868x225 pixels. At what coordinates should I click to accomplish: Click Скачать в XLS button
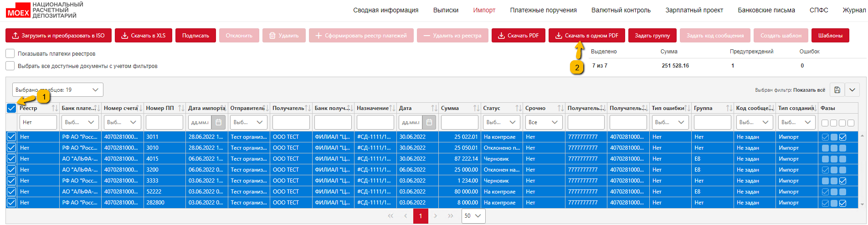point(144,36)
